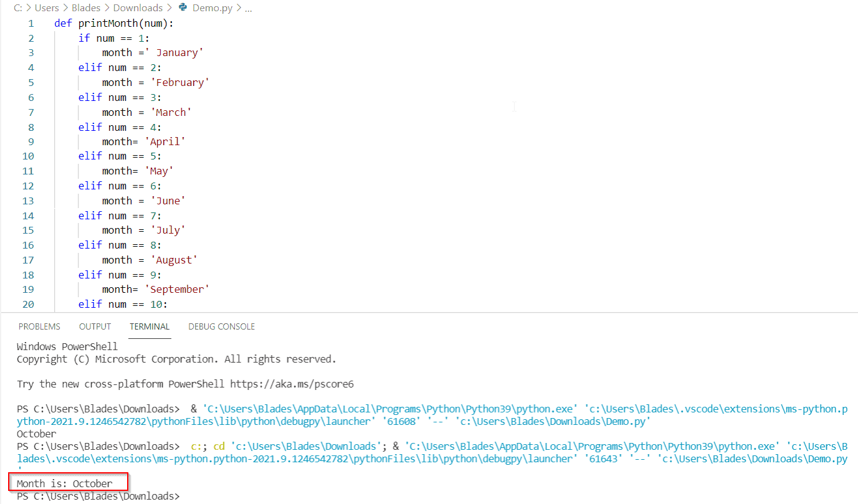Click the 'elif num == 10:' line

(x=123, y=304)
